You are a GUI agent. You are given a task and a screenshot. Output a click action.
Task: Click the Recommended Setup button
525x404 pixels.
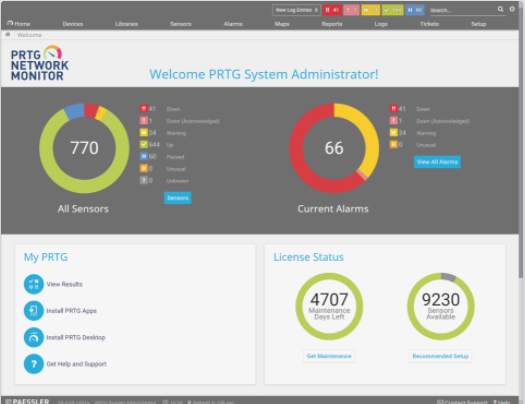pos(440,356)
